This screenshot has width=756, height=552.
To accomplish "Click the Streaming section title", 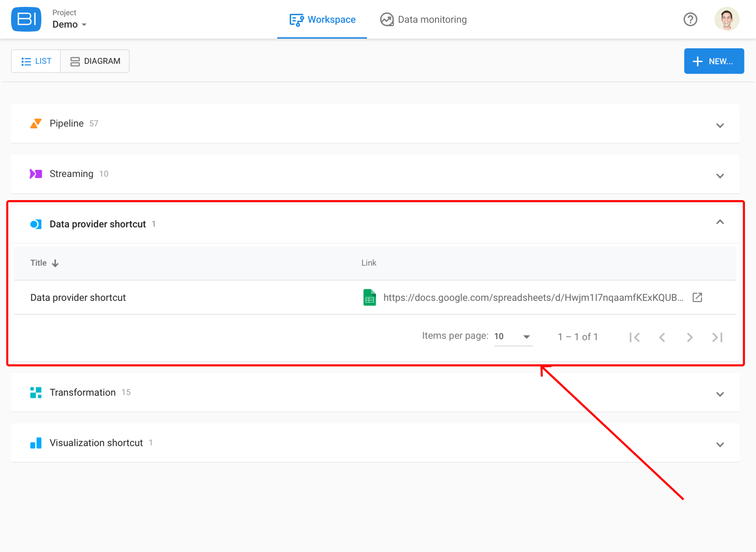I will tap(71, 174).
